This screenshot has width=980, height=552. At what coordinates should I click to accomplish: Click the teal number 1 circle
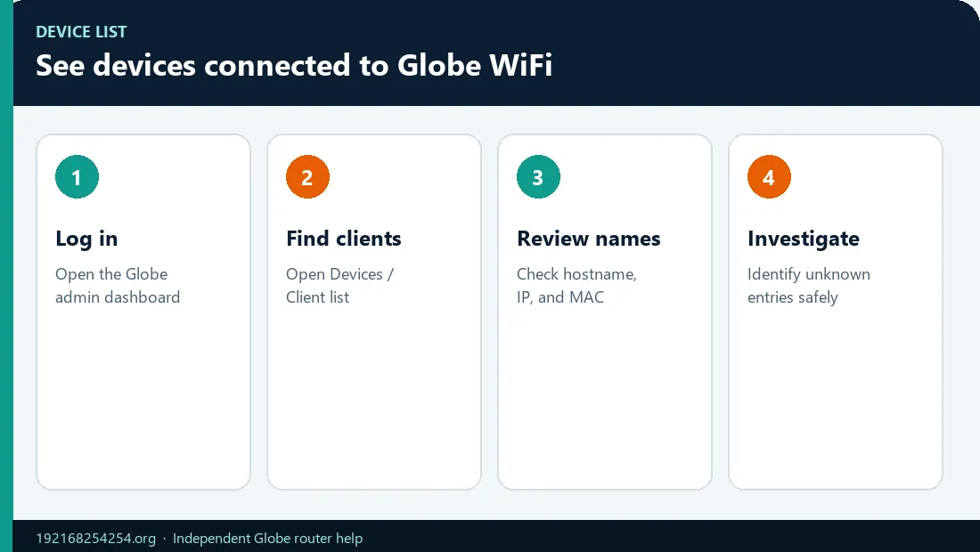coord(77,176)
